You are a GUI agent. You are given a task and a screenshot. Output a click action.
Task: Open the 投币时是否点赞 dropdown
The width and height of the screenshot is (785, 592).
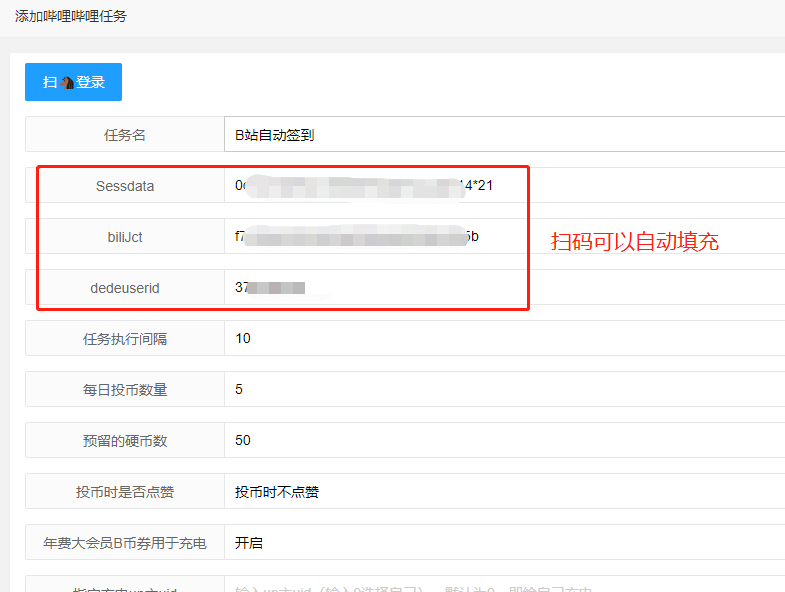[505, 492]
